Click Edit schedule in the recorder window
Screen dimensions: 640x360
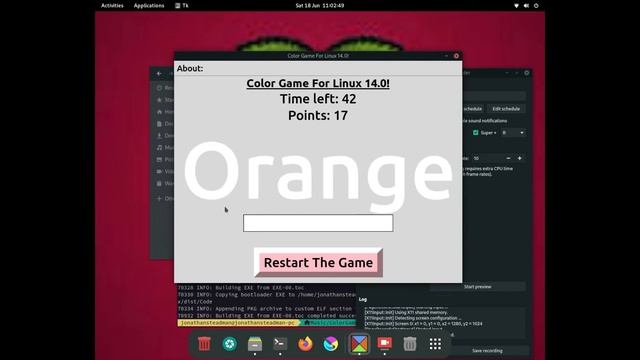[x=506, y=109]
